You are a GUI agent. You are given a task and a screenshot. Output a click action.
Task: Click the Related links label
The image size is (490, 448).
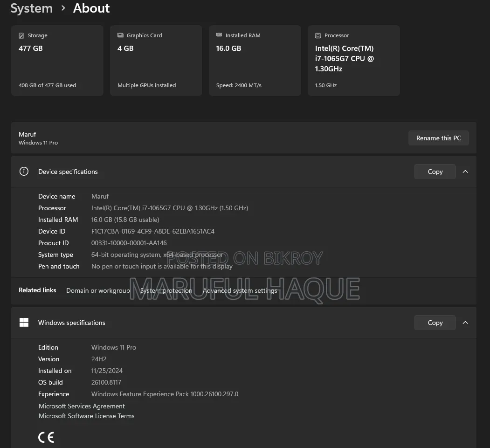click(37, 290)
